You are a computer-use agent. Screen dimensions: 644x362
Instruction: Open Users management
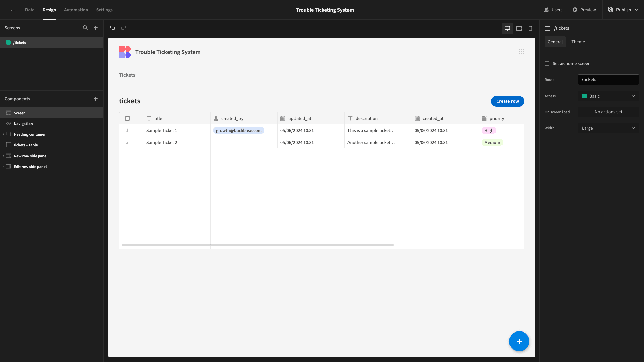[553, 10]
